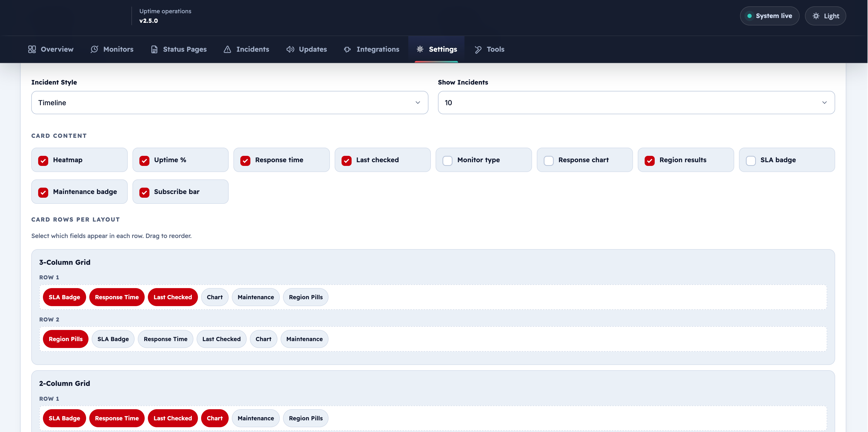
Task: Uncheck the Maintenance badge checkbox
Action: click(43, 192)
